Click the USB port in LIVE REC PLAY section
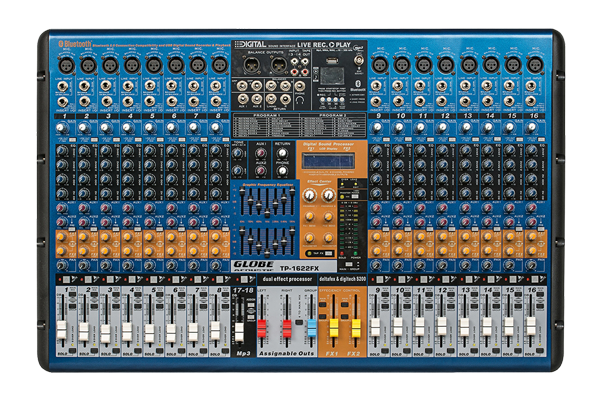This screenshot has height=400, width=600. point(332,60)
